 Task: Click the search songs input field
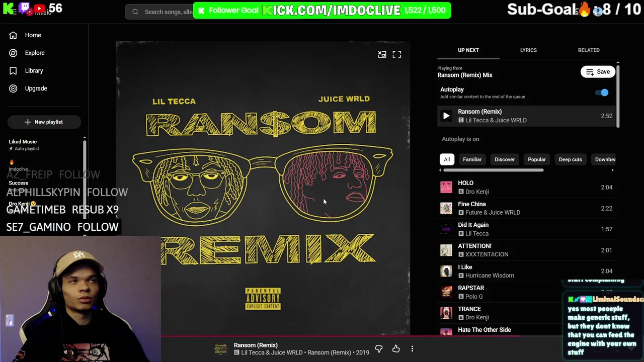click(169, 12)
